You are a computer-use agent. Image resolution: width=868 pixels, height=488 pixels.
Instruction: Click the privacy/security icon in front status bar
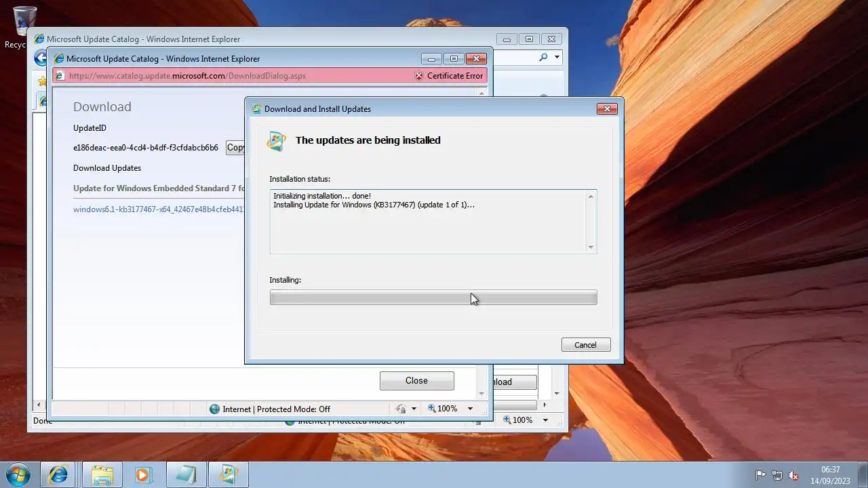coord(401,409)
